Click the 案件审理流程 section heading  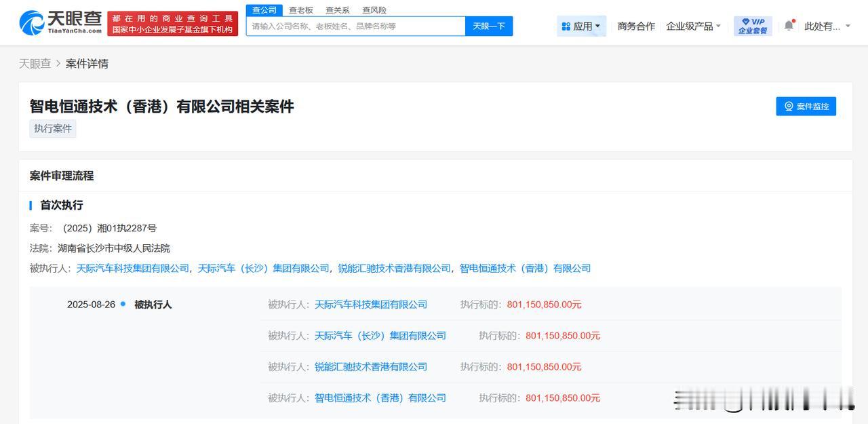[62, 176]
